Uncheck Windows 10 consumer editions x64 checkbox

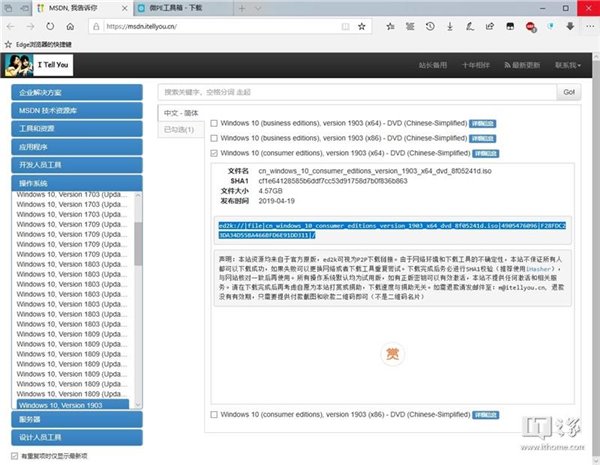214,153
